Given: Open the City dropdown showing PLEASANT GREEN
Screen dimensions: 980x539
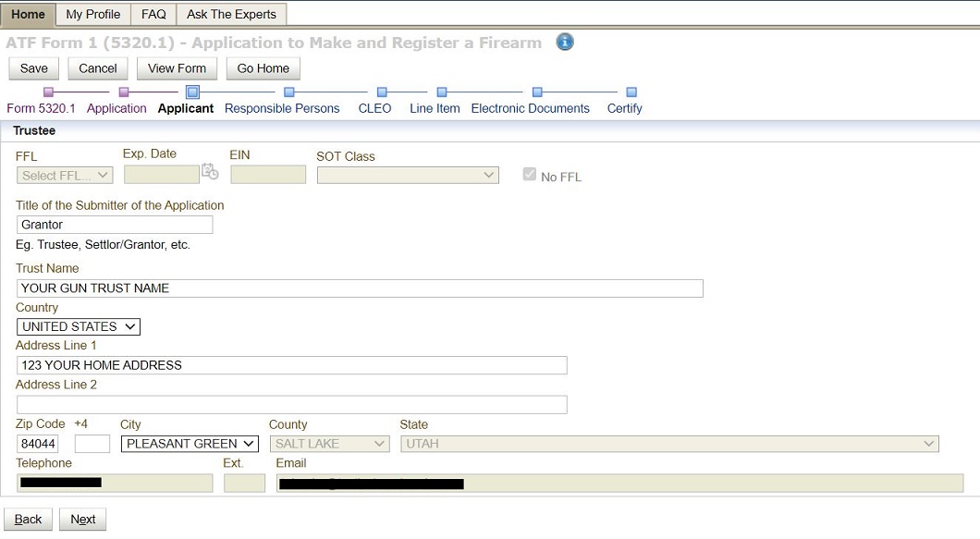Looking at the screenshot, I should point(189,443).
